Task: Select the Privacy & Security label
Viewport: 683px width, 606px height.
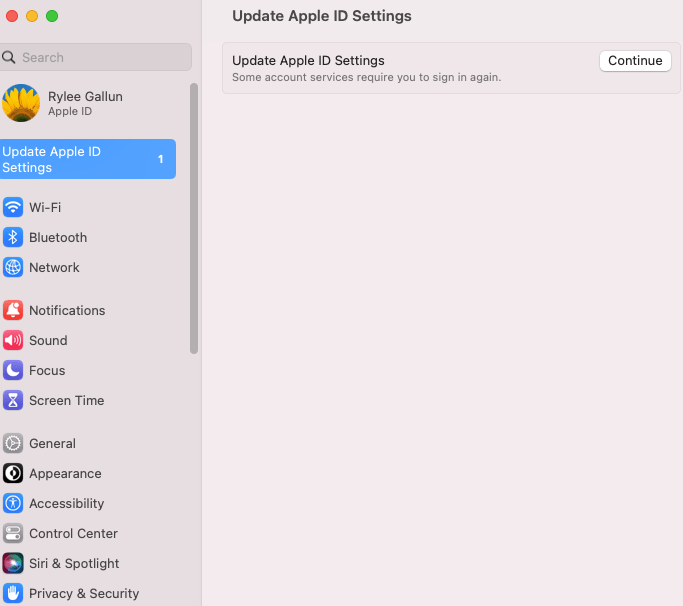Action: 84,594
